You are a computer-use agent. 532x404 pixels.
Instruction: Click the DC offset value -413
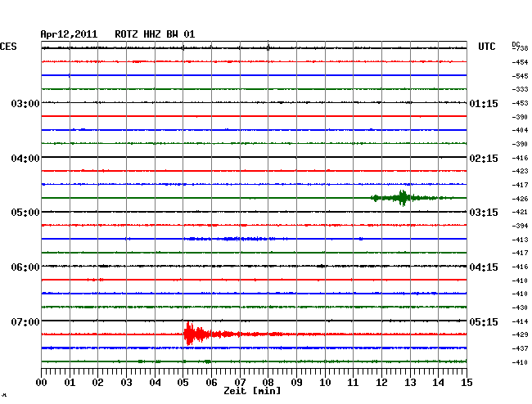pos(520,240)
